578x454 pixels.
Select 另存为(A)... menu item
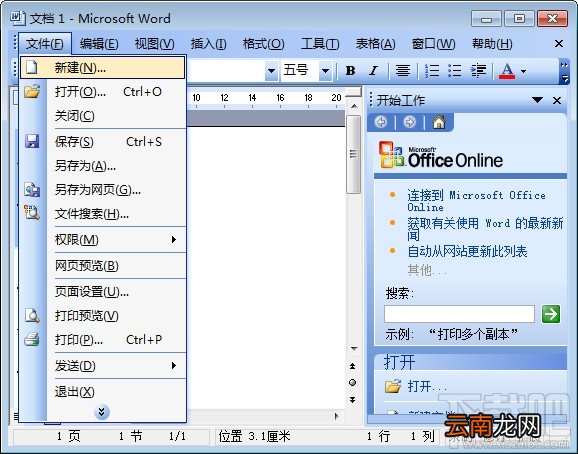click(x=102, y=166)
